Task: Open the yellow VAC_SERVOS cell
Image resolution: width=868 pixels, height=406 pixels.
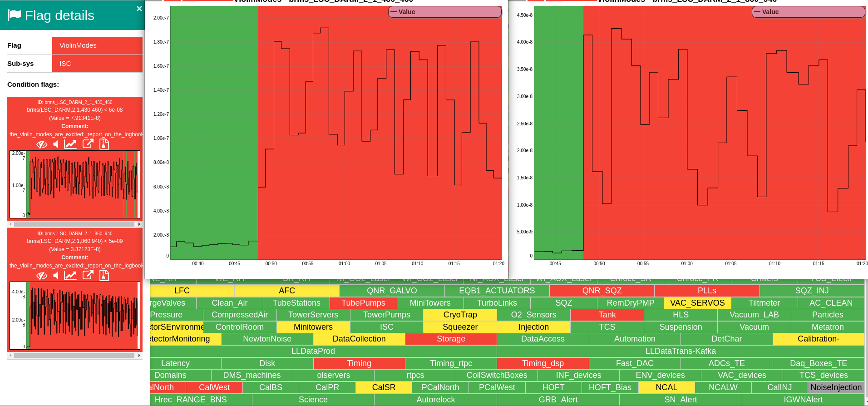Action: point(697,303)
